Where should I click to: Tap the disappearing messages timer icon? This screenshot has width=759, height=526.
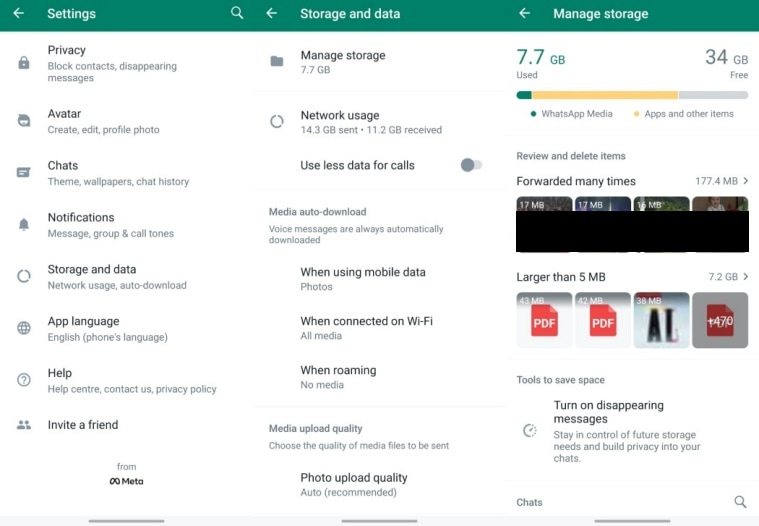(530, 430)
